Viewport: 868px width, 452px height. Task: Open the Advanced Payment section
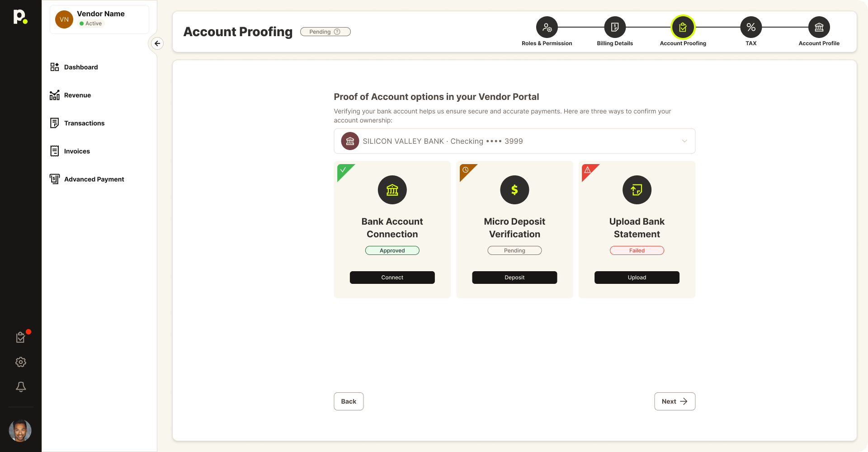(x=94, y=179)
